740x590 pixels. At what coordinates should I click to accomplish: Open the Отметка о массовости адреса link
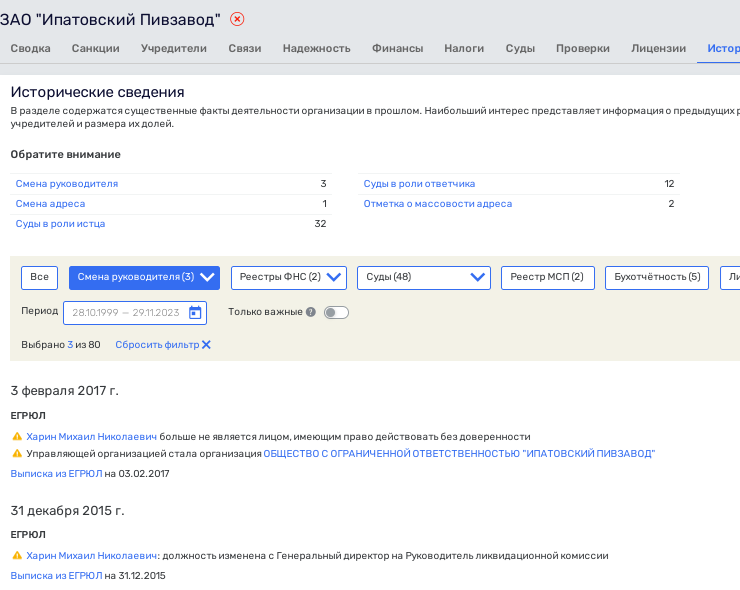point(437,204)
